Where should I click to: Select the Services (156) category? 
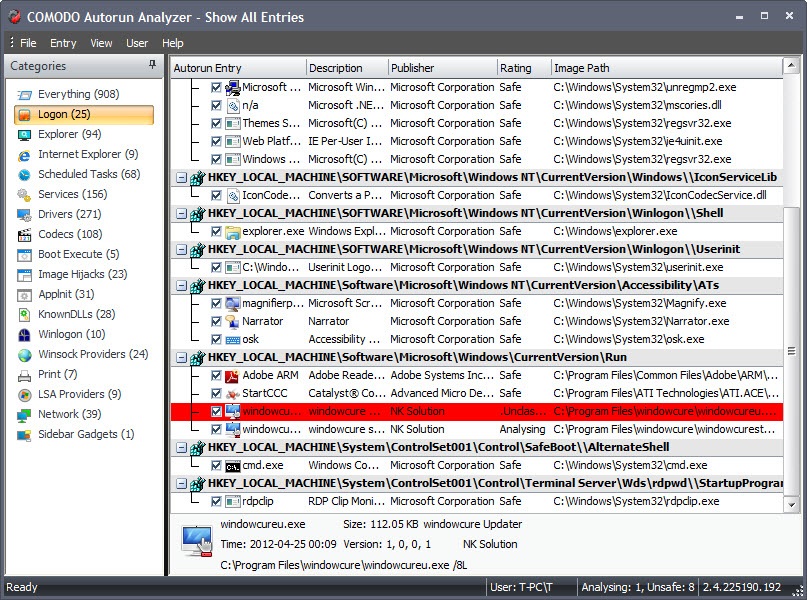click(73, 195)
